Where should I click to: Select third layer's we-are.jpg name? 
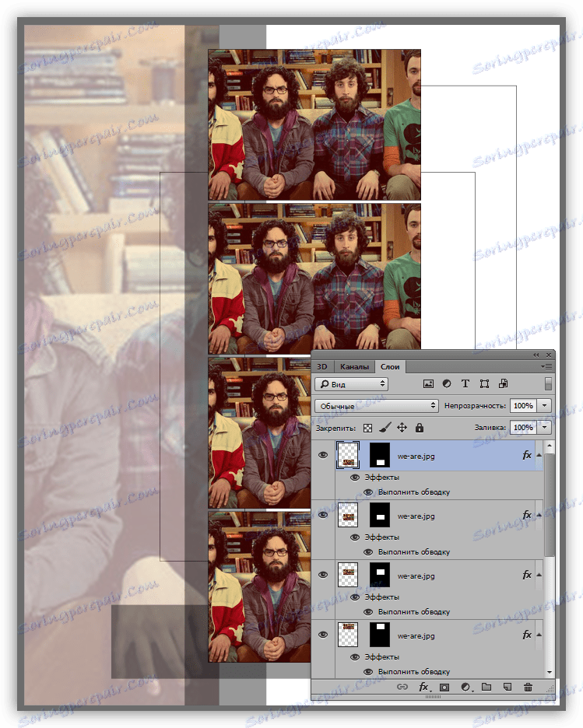point(416,576)
